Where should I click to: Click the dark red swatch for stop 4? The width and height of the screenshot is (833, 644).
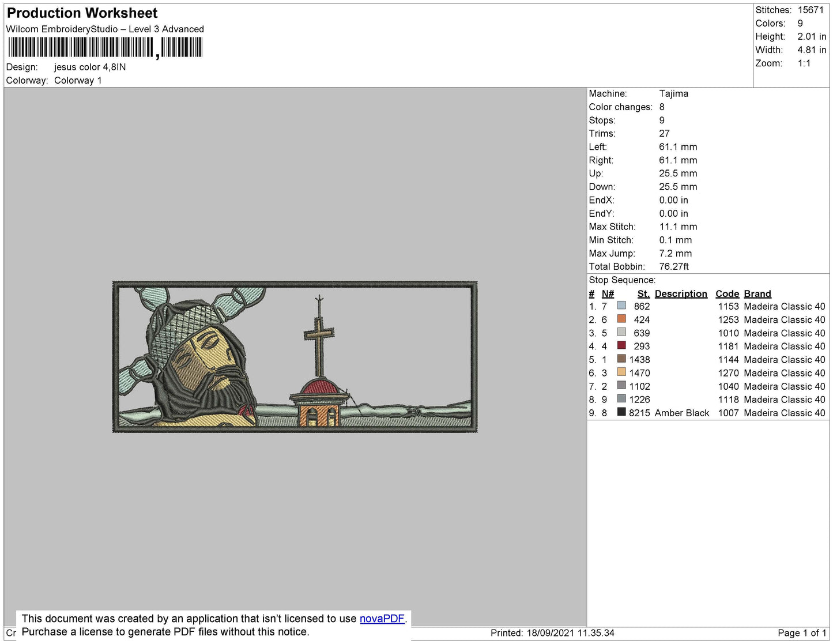point(621,345)
